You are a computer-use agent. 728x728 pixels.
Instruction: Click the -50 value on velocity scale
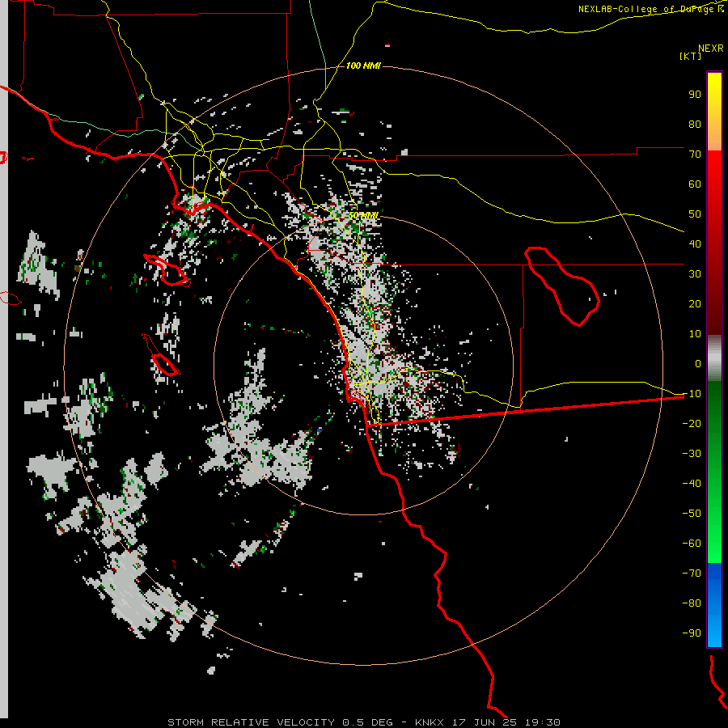click(x=692, y=513)
